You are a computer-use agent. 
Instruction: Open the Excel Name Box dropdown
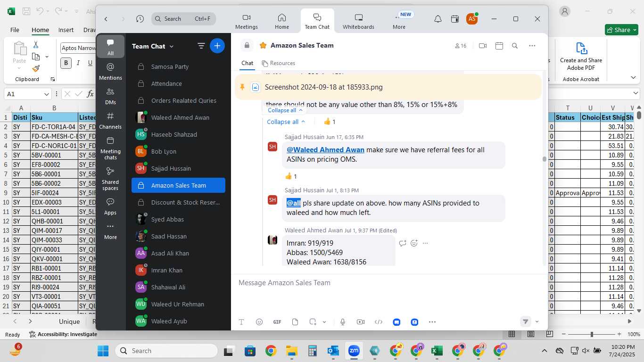(46, 94)
